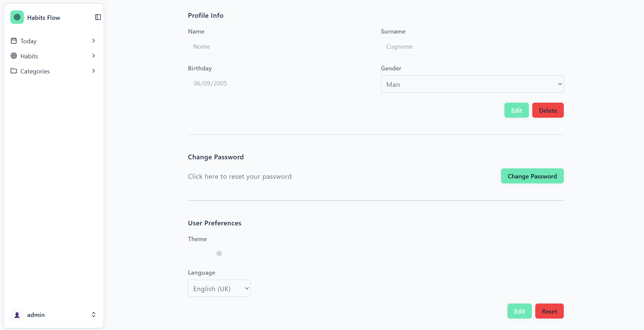This screenshot has height=330, width=644.
Task: Open the Habits sidebar menu item
Action: (54, 56)
